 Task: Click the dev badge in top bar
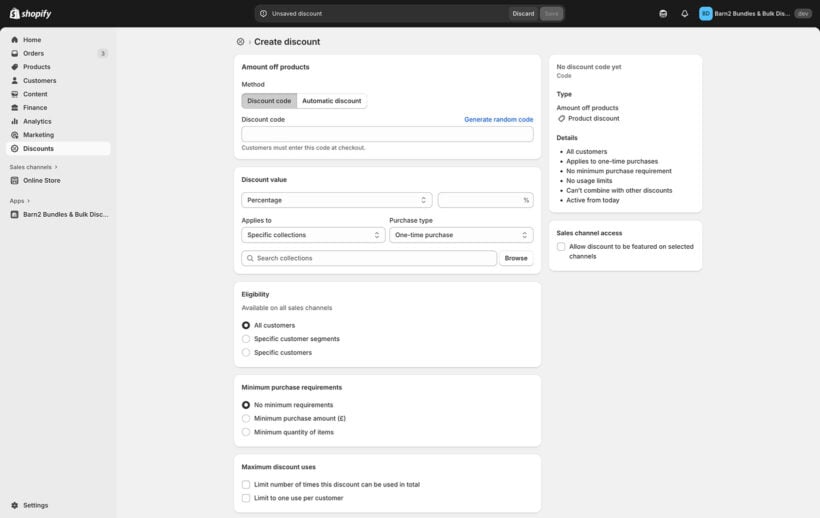coord(803,14)
